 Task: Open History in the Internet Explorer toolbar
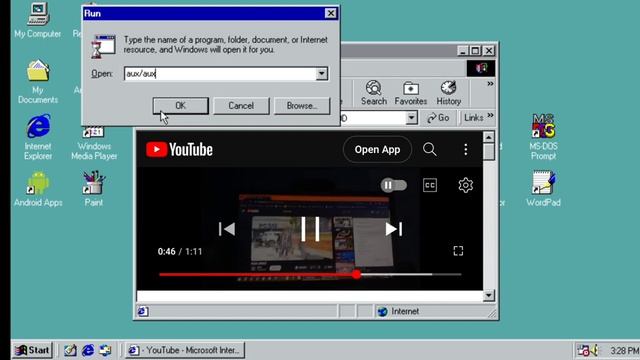(449, 93)
